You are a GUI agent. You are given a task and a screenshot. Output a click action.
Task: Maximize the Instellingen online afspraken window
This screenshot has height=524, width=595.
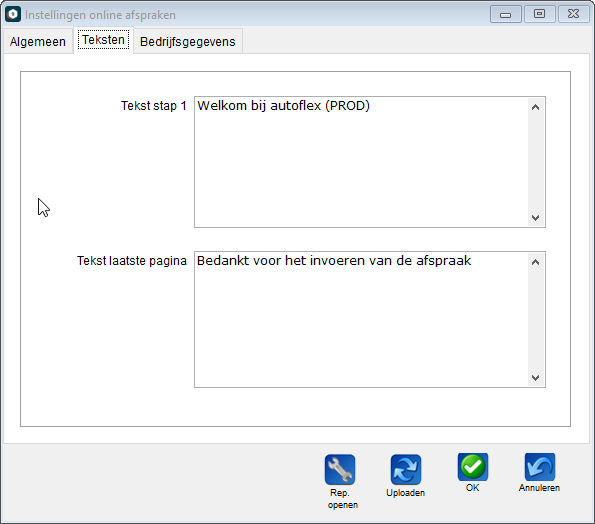pos(539,14)
